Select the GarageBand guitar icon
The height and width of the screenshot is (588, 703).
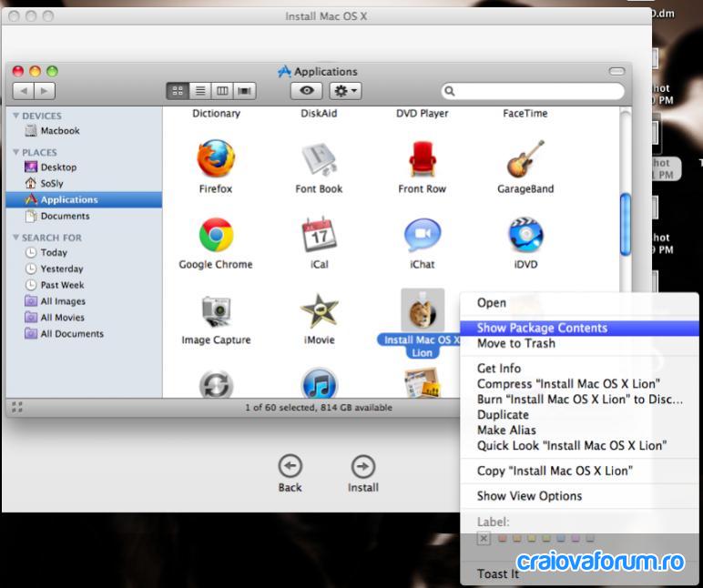click(525, 158)
